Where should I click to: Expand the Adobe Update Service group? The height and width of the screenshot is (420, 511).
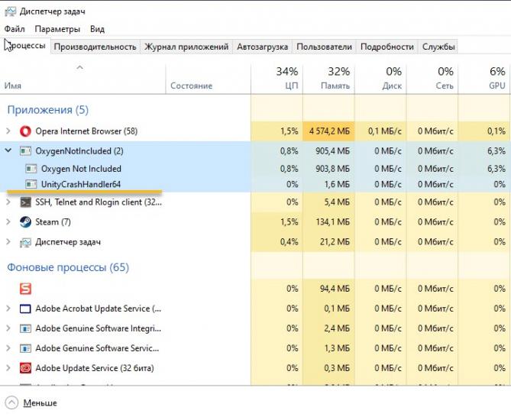pyautogui.click(x=8, y=368)
